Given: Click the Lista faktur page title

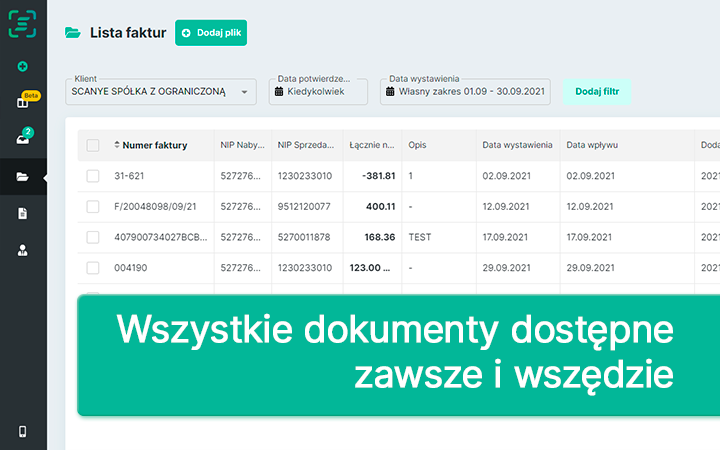Looking at the screenshot, I should 128,33.
